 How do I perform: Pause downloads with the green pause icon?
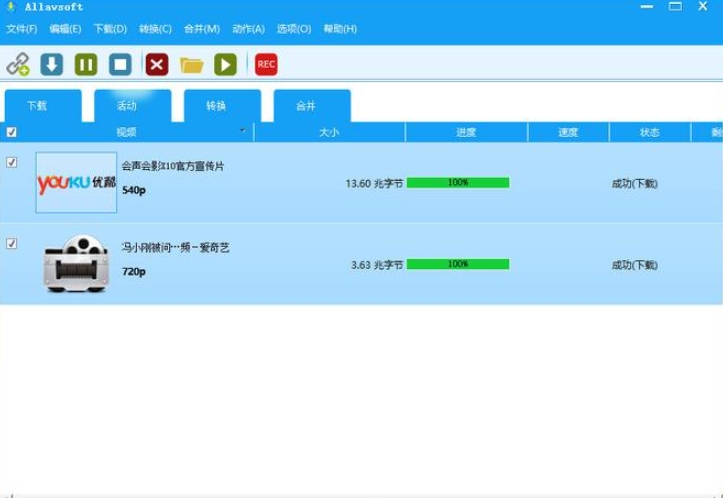click(86, 64)
